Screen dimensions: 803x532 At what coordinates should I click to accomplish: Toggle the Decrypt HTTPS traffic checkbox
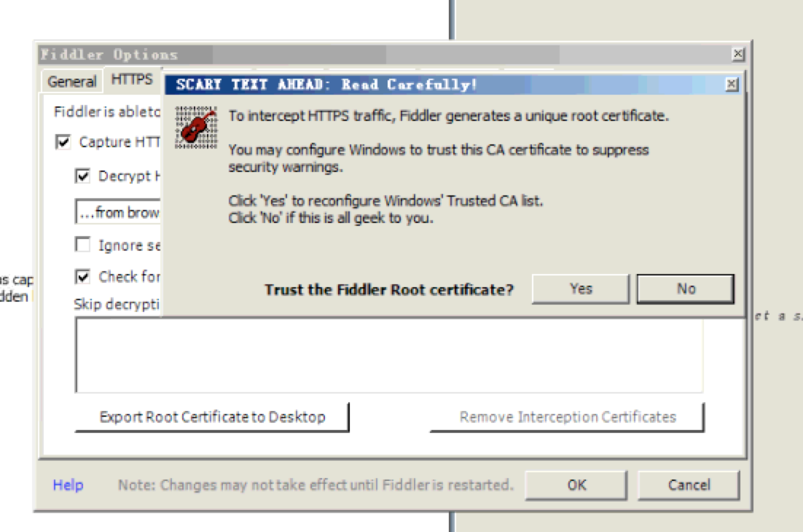click(82, 176)
